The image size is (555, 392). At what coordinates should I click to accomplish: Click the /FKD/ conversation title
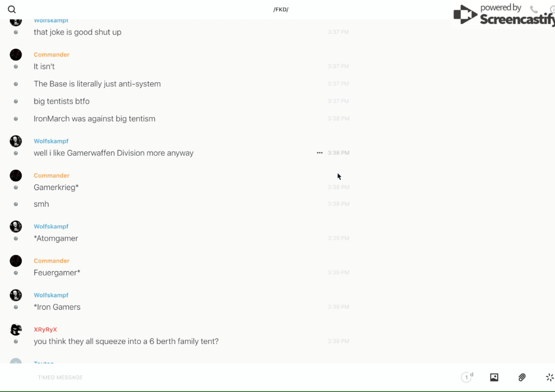coord(281,10)
